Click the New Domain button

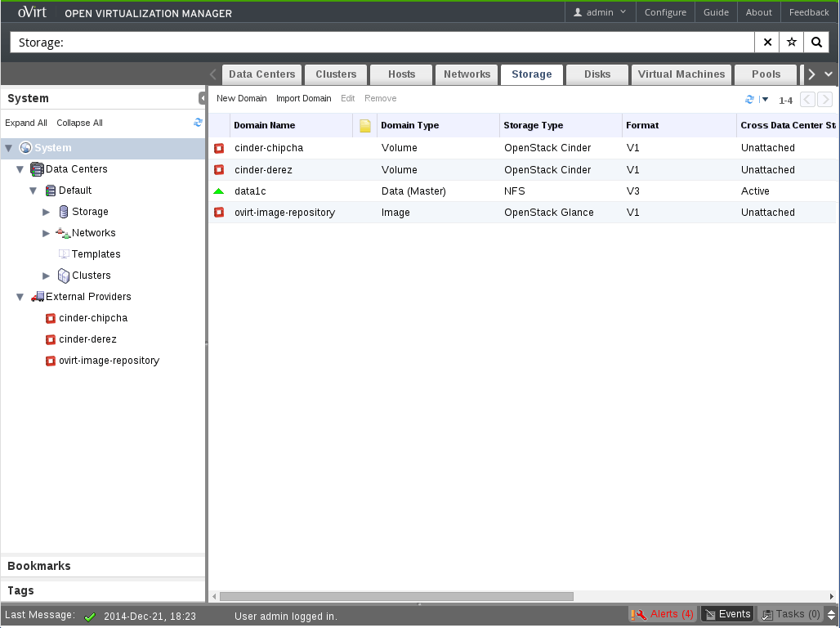pyautogui.click(x=241, y=98)
